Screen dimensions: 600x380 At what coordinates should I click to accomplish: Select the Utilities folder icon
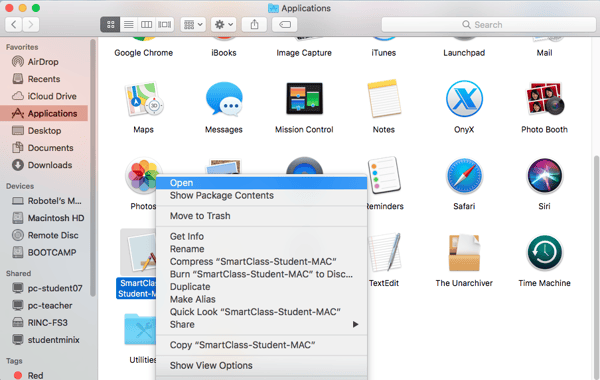[x=140, y=329]
